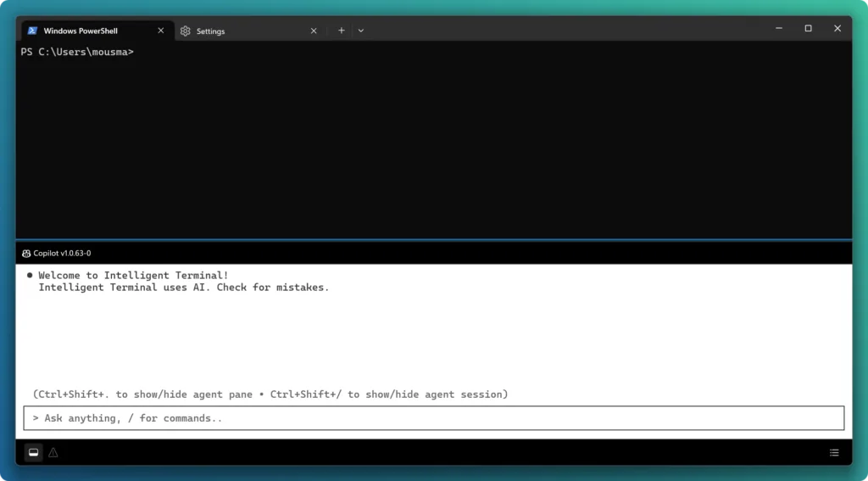Open the hamburger list menu icon
Viewport: 868px width, 481px height.
(834, 453)
